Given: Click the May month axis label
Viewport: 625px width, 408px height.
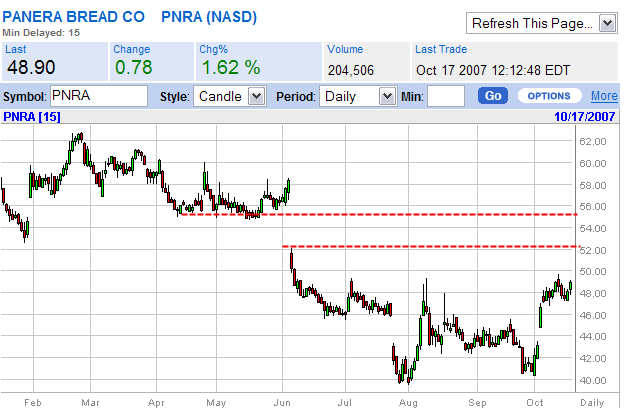Looking at the screenshot, I should click(216, 403).
